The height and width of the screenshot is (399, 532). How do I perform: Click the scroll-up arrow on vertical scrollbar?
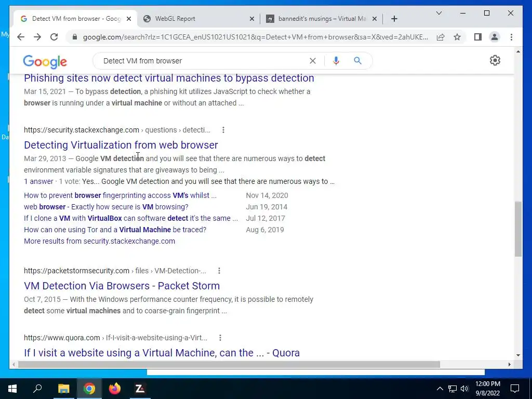[518, 51]
